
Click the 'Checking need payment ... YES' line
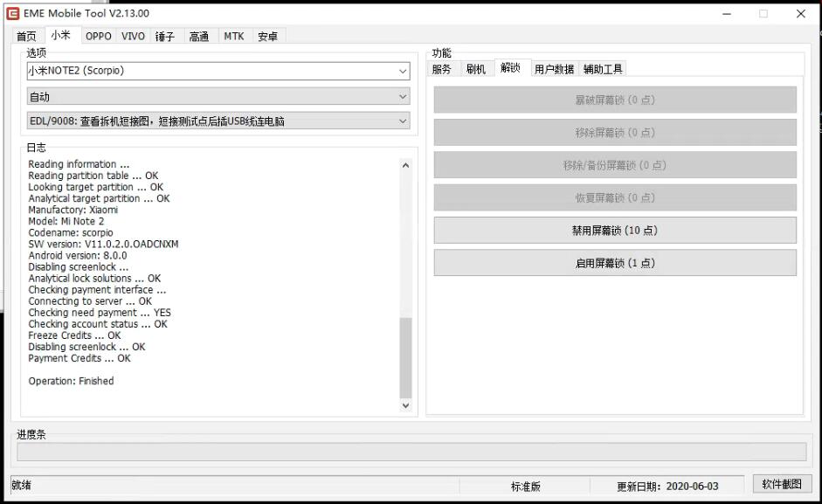click(100, 313)
